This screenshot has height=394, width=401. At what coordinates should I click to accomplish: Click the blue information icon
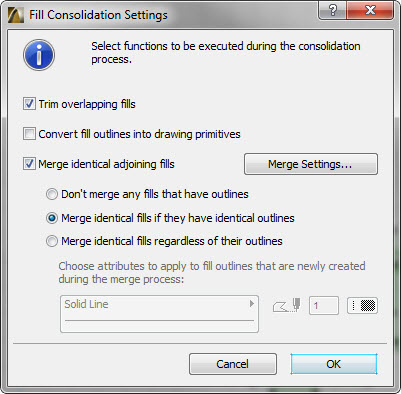[x=39, y=55]
